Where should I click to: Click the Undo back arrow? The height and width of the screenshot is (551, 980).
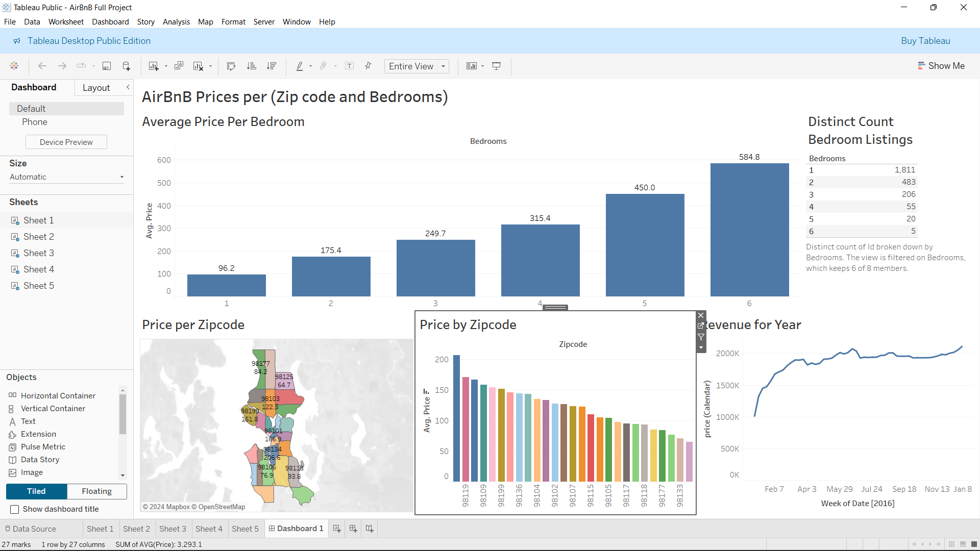tap(42, 66)
